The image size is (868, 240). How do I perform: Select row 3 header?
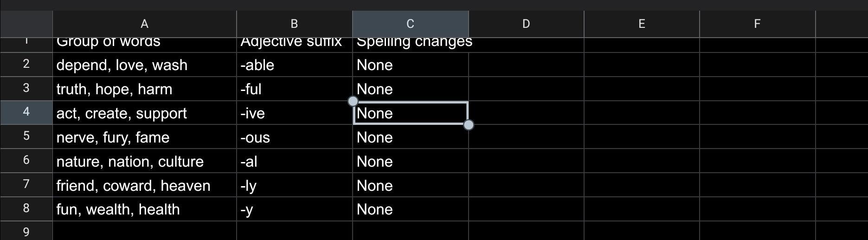click(26, 88)
